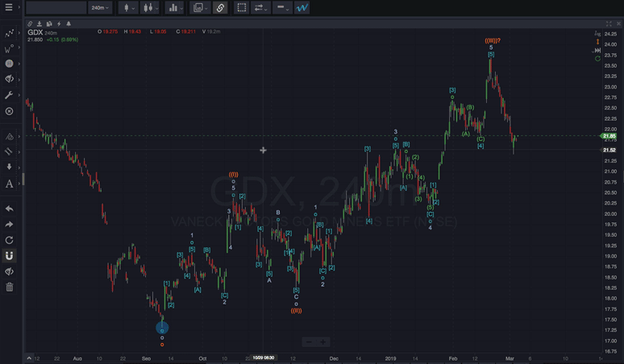Click the green (C) wave label
The height and width of the screenshot is (364, 624).
[480, 139]
